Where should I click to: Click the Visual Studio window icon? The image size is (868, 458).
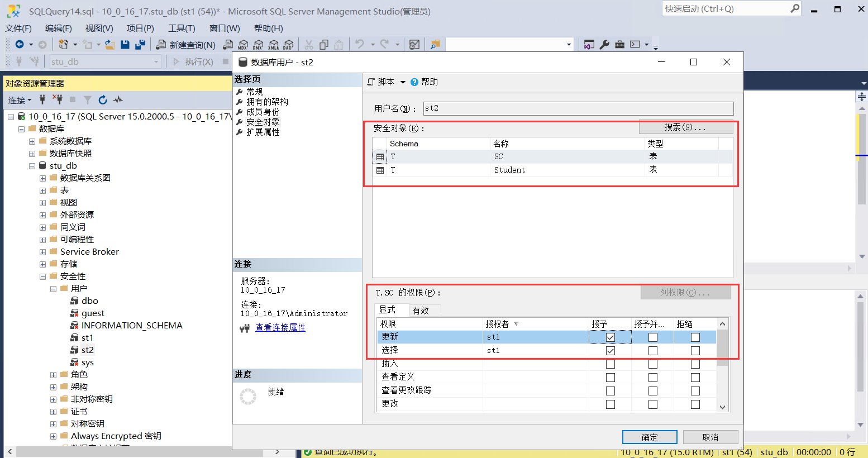[x=589, y=45]
